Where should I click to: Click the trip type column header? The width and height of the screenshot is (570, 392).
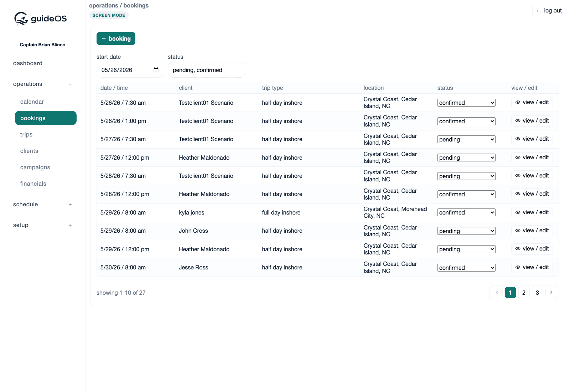pos(273,88)
